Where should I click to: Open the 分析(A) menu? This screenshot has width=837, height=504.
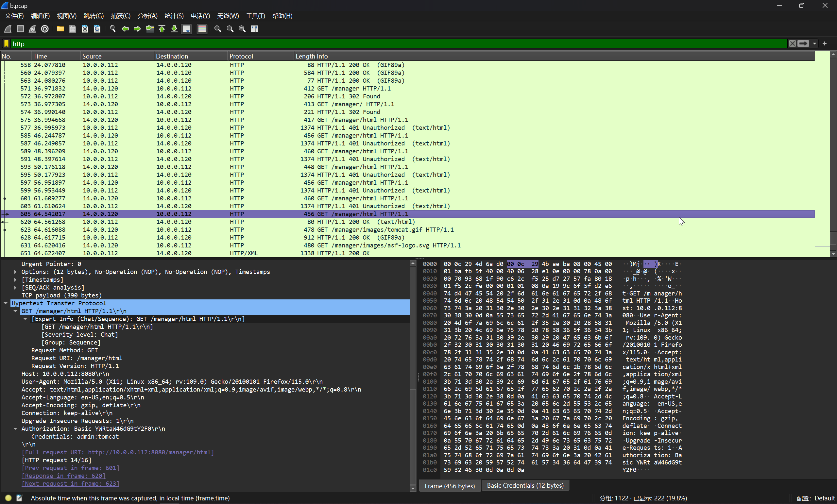coord(147,16)
